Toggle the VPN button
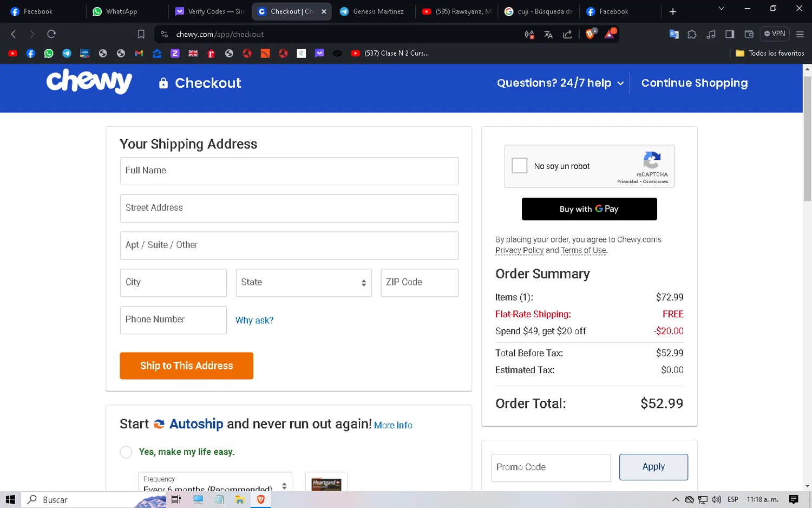The width and height of the screenshot is (812, 508). coord(775,34)
